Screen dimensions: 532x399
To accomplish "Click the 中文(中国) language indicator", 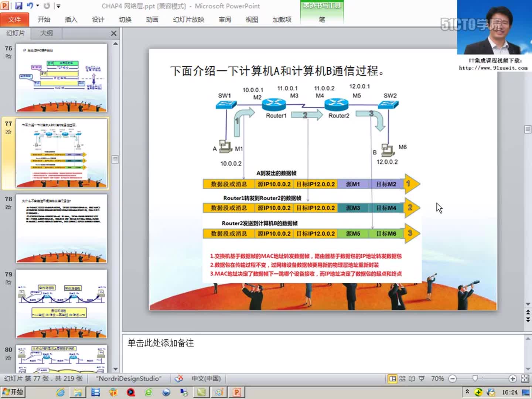I will (206, 379).
